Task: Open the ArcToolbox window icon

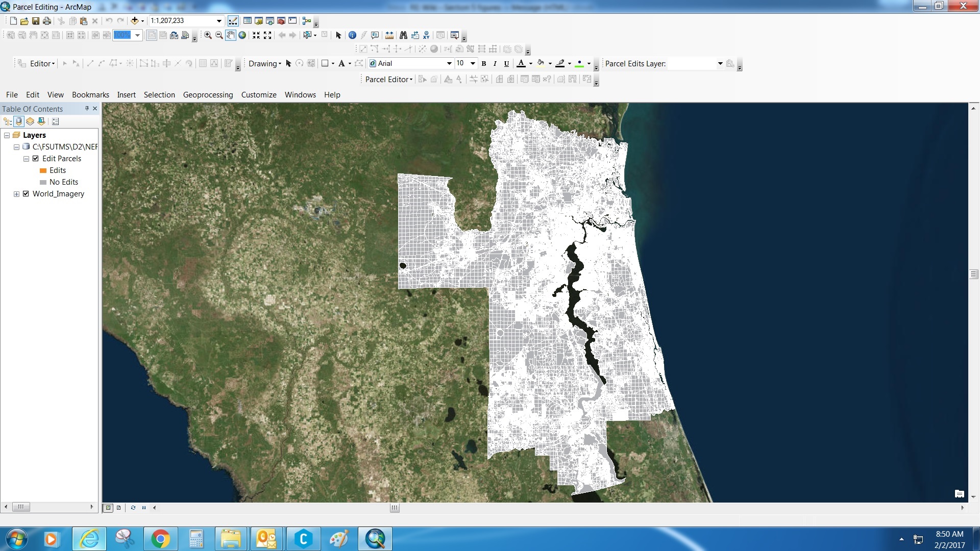Action: coord(281,21)
